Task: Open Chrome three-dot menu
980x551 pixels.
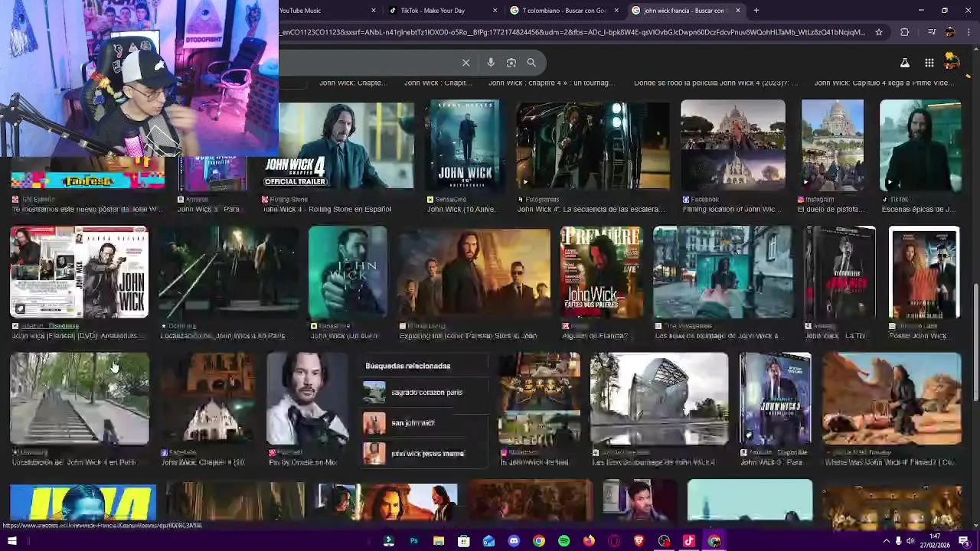Action: click(967, 32)
